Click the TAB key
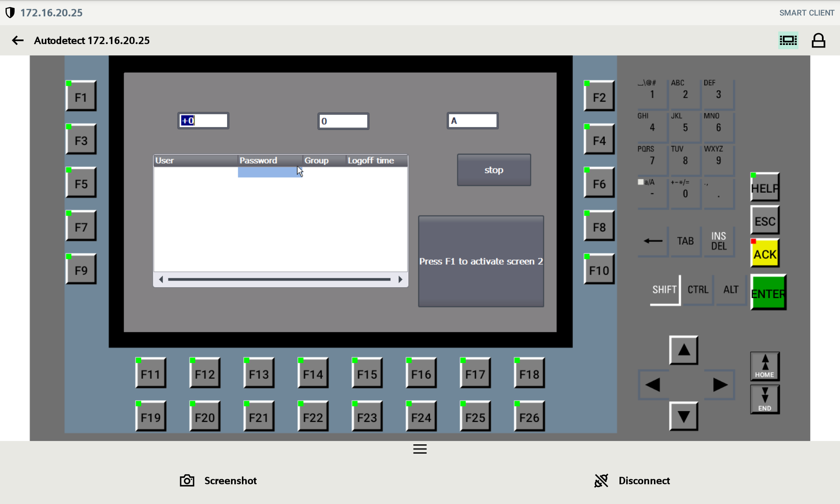The width and height of the screenshot is (840, 504). (x=685, y=241)
